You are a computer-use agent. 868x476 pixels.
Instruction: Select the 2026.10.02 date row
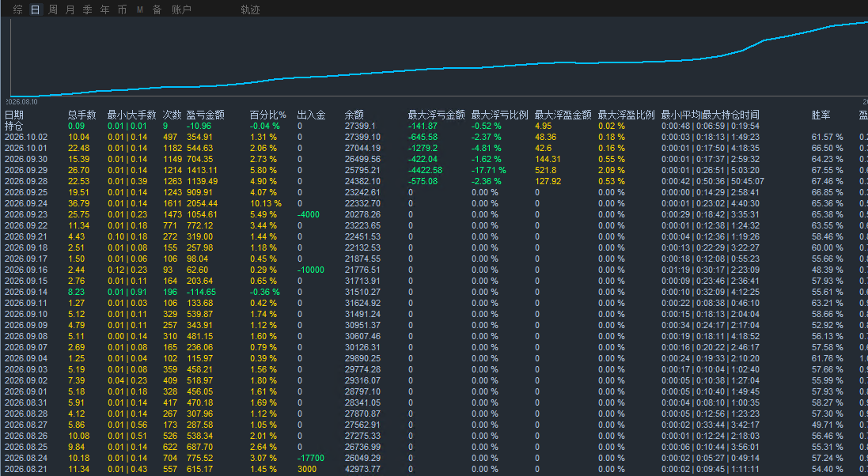coord(26,138)
